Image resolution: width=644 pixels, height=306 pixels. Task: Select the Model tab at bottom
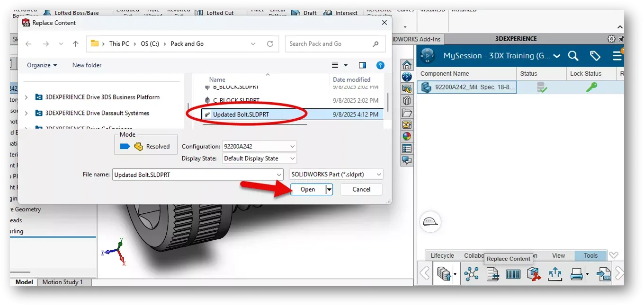(x=24, y=282)
